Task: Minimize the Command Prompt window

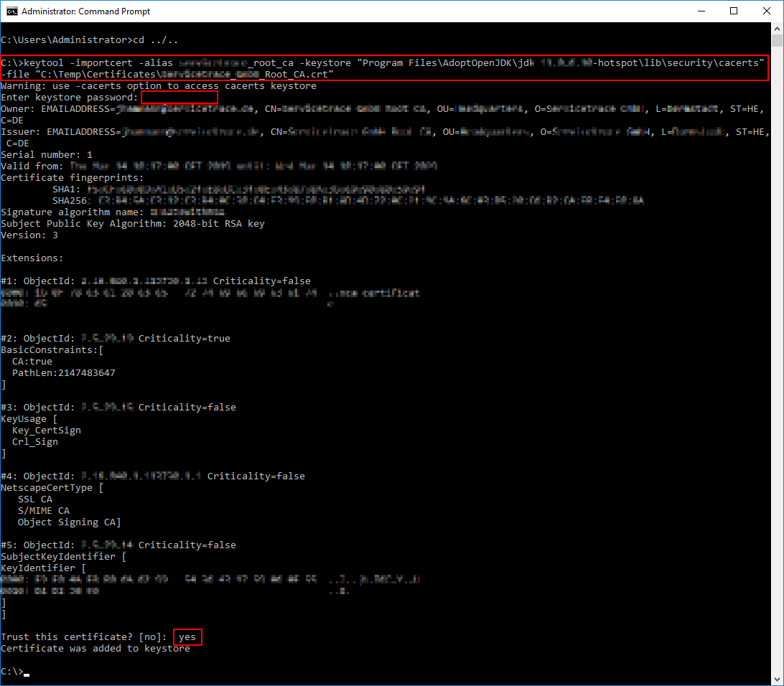Action: pos(700,11)
